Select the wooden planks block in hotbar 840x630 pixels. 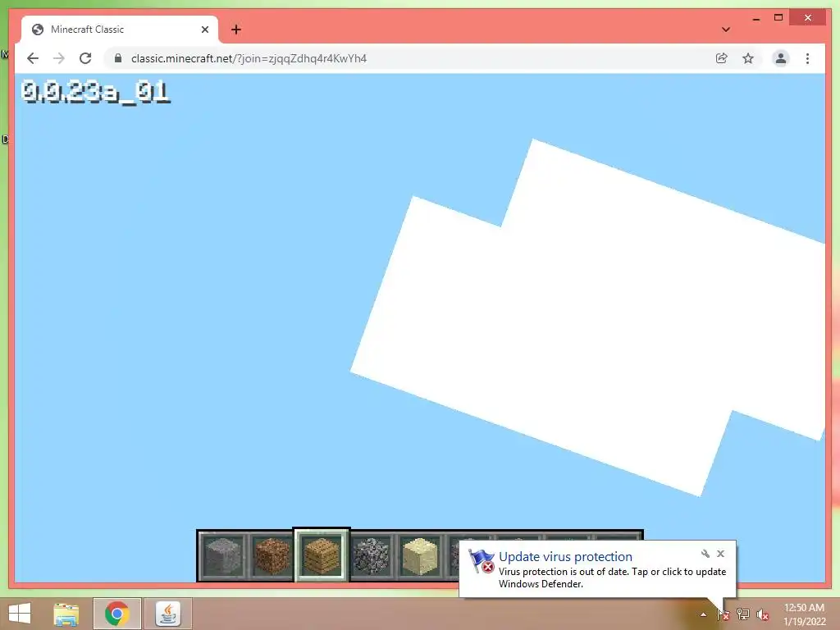click(322, 556)
